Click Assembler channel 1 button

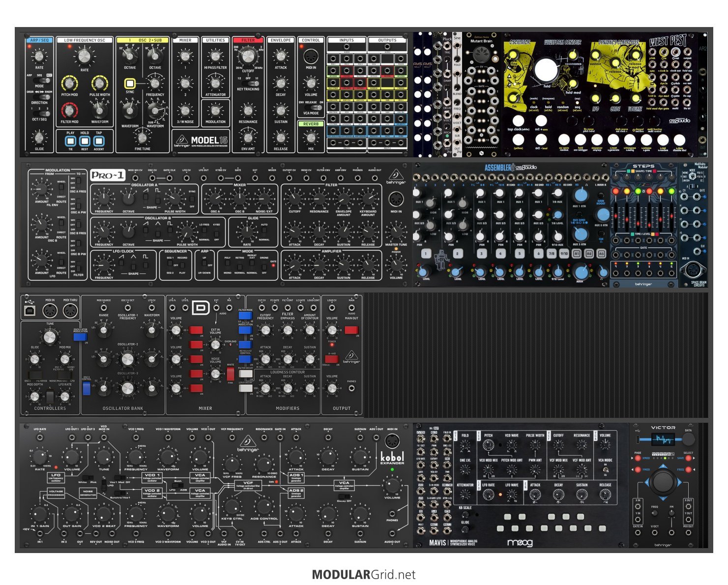426,254
